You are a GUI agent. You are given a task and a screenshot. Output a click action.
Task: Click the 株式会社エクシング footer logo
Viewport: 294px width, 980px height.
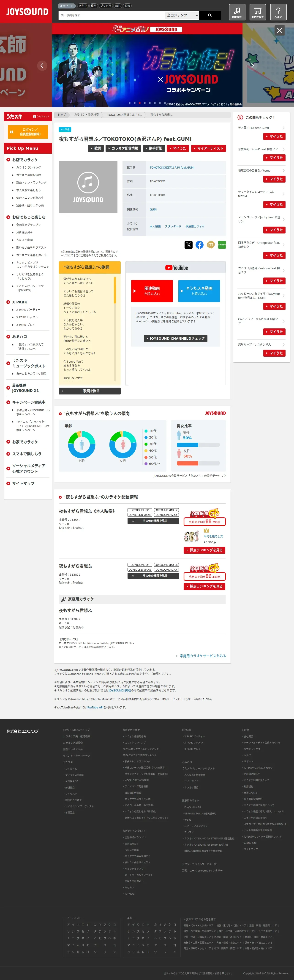pos(22,731)
